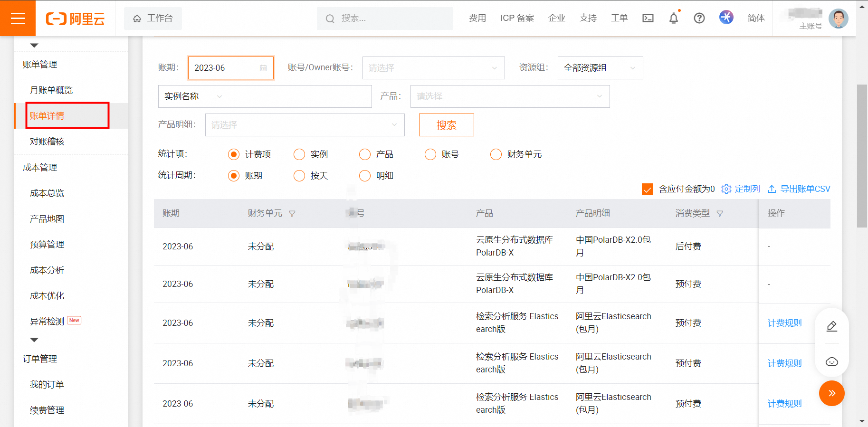Open the Cloud Shell terminal icon
This screenshot has width=868, height=427.
(x=648, y=18)
